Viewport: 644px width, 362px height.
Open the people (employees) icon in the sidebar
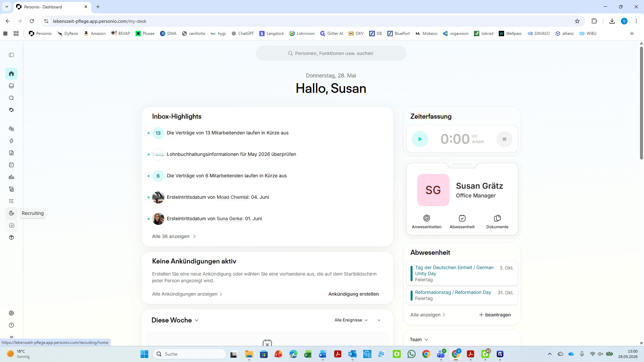click(11, 129)
